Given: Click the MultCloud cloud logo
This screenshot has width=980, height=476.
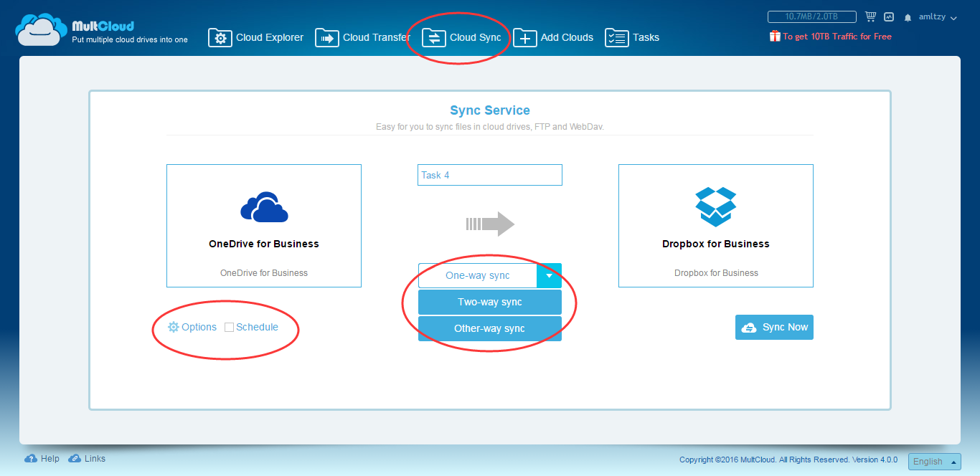Looking at the screenshot, I should (x=42, y=30).
